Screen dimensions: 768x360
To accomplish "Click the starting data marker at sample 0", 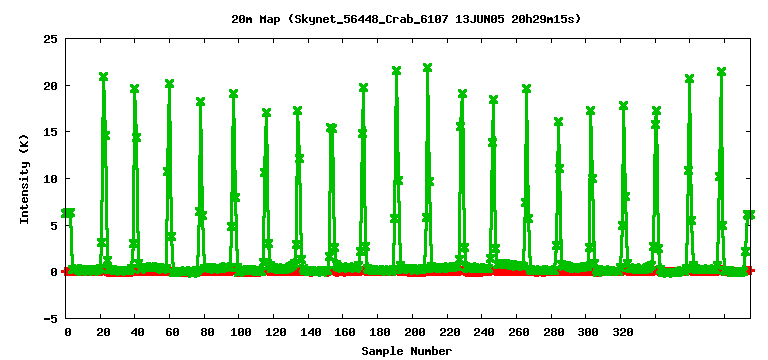I will [67, 213].
